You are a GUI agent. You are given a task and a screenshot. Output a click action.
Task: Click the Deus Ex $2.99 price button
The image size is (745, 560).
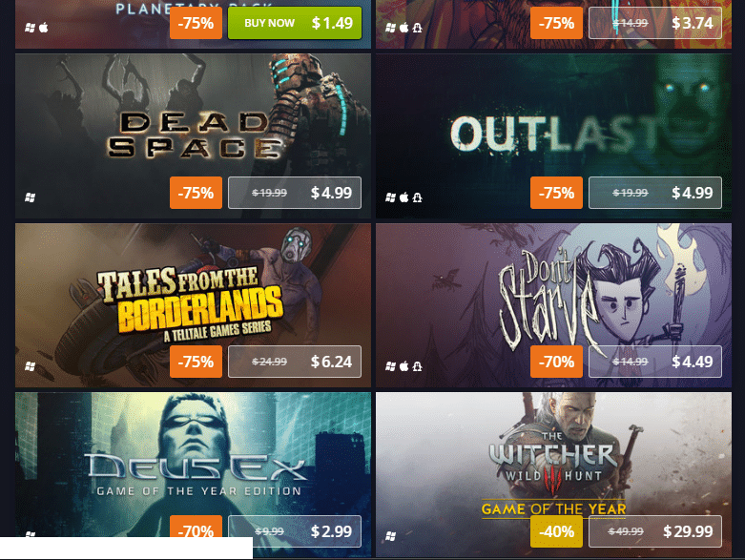tap(295, 531)
